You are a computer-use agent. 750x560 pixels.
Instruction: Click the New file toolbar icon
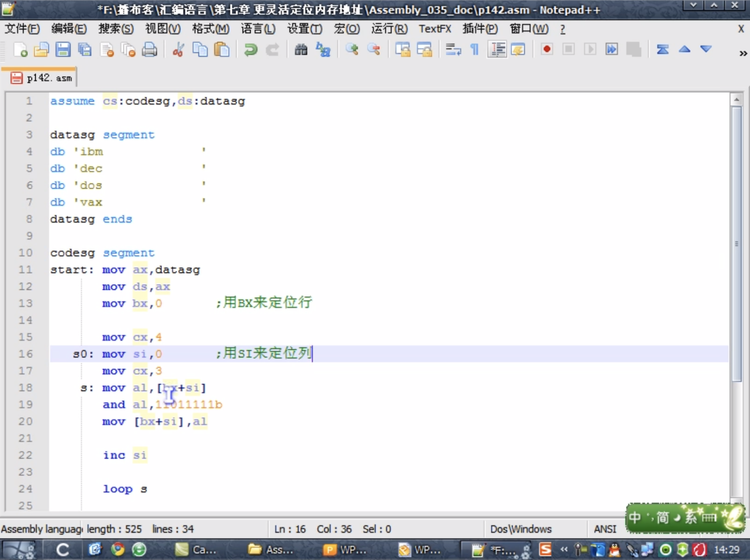pyautogui.click(x=20, y=50)
